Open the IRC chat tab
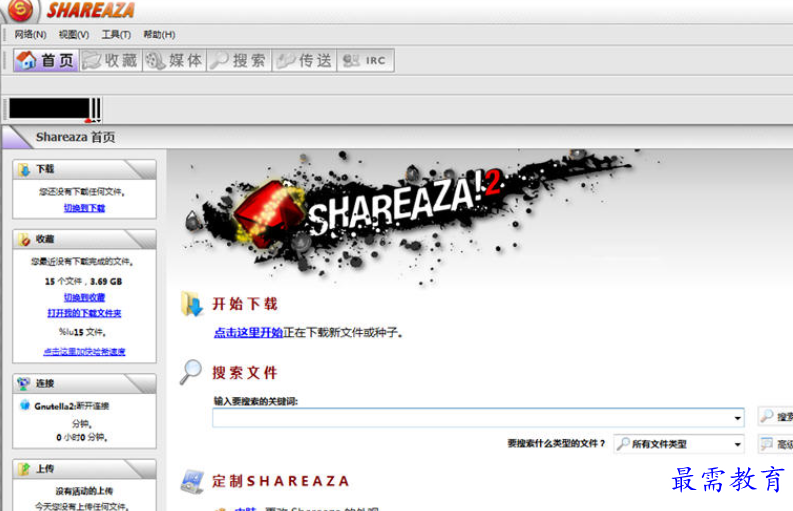Screen dimensions: 793x511 [x=365, y=60]
